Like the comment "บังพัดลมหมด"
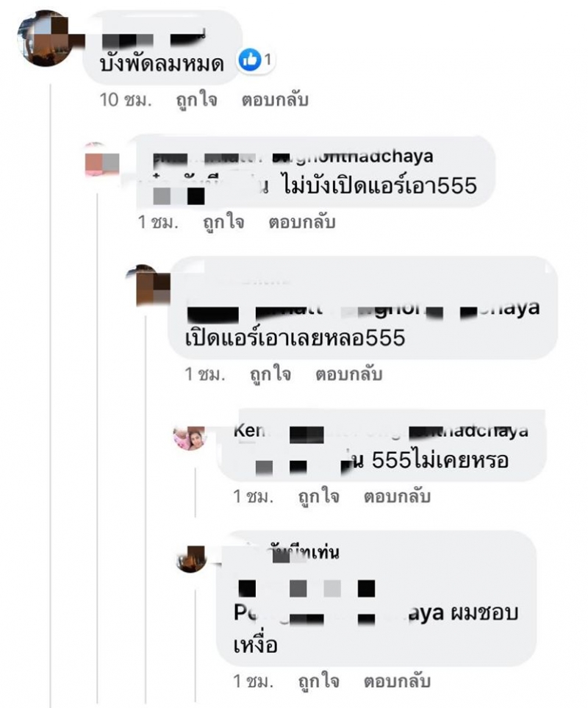Viewport: 588px width, 708px height. 196,100
